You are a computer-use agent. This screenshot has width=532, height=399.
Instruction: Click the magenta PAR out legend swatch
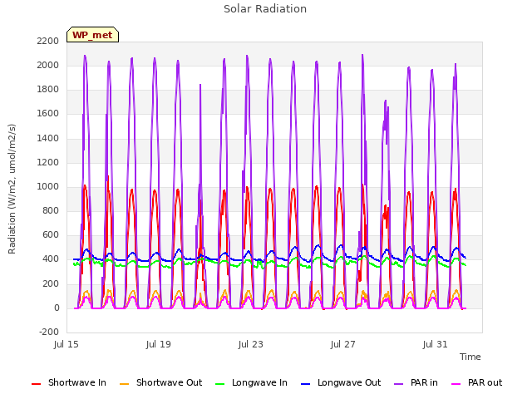click(x=456, y=384)
